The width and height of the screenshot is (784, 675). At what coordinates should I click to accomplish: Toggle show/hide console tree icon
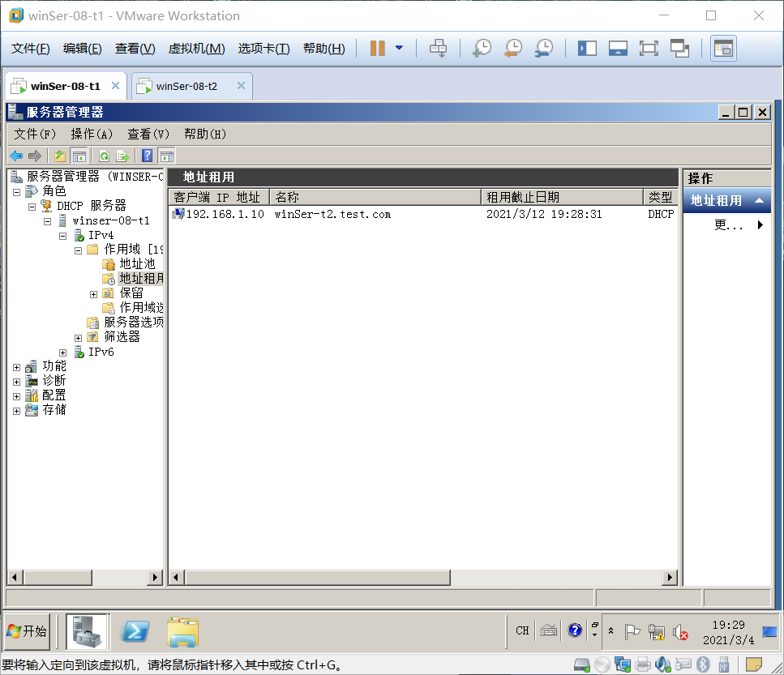[79, 156]
